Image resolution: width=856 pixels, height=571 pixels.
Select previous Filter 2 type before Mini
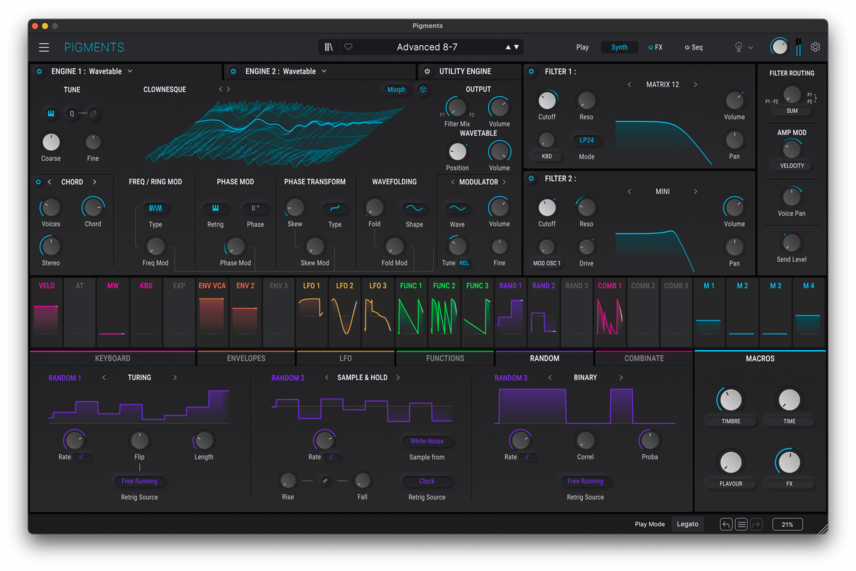(629, 192)
